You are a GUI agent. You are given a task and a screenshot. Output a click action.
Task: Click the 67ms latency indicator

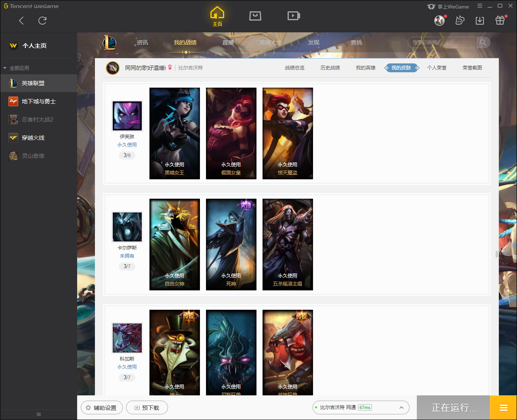coord(365,408)
